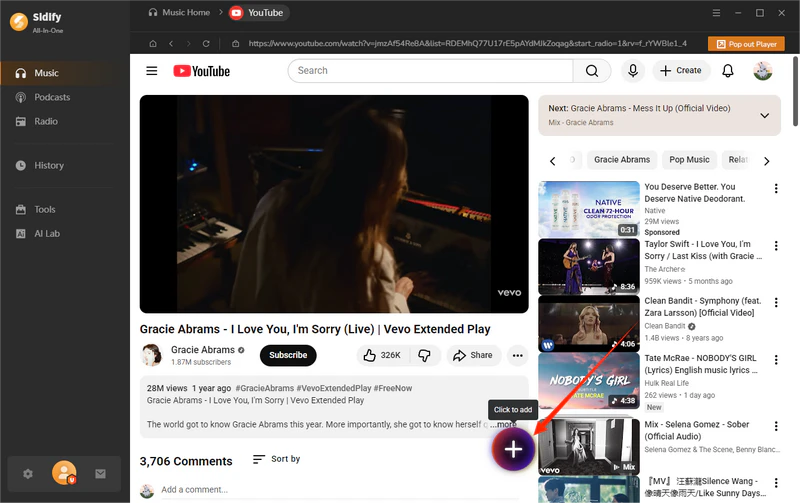Open Mix Selena Gomez Sober title
Image resolution: width=800 pixels, height=503 pixels.
click(x=696, y=430)
